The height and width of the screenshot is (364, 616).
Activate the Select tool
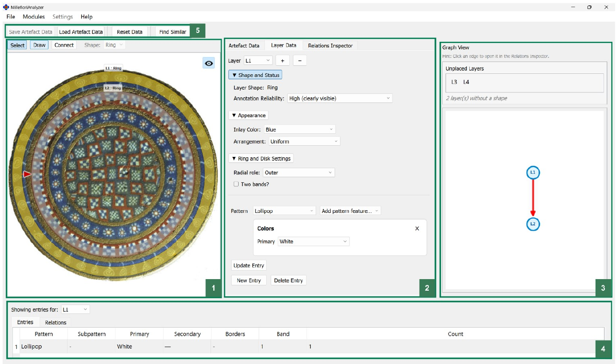tap(18, 45)
